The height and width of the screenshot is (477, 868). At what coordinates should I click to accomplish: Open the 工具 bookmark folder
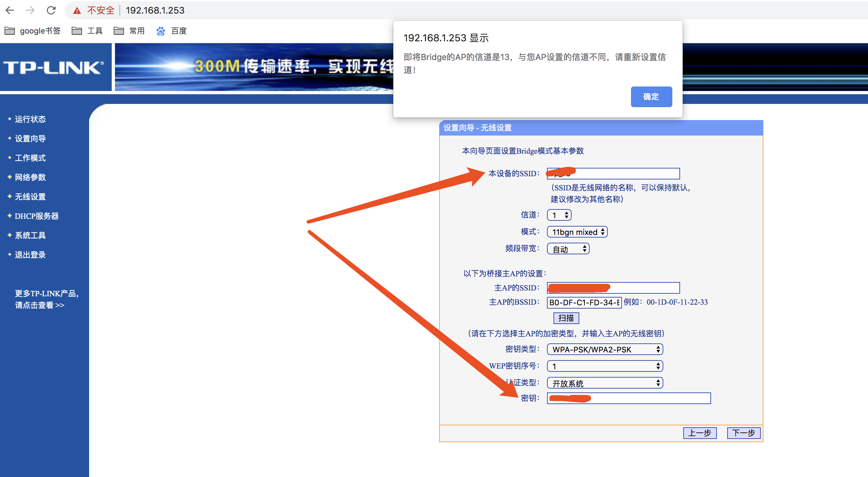(x=87, y=31)
